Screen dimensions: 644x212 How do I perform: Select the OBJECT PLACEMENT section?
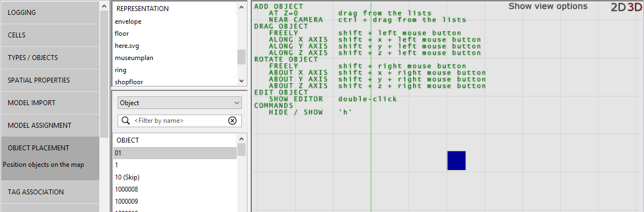coord(50,159)
